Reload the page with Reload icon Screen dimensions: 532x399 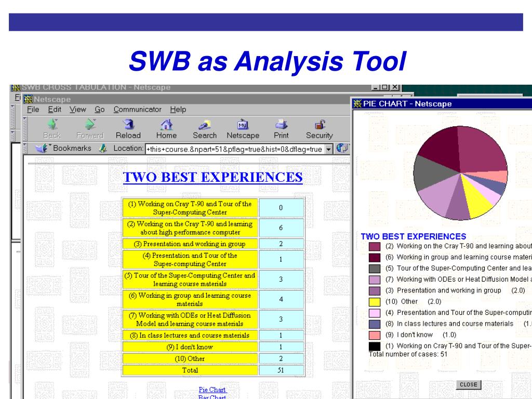point(128,124)
